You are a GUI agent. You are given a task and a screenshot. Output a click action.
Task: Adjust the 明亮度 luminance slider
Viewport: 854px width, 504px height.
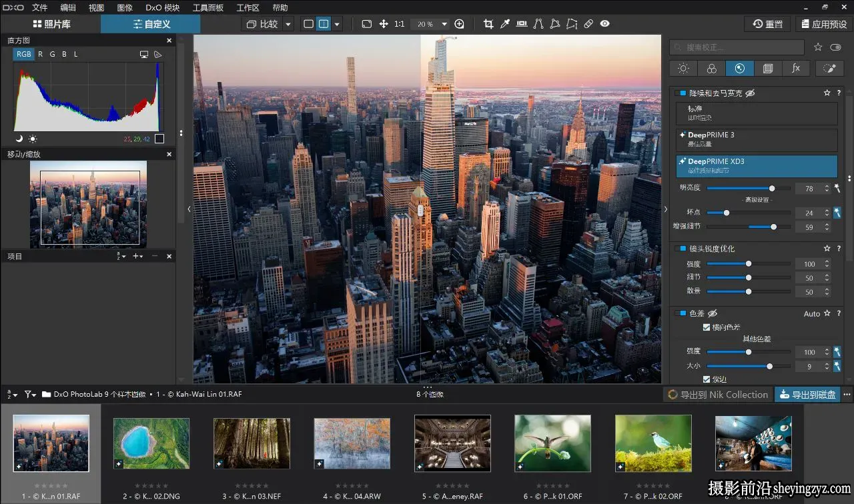748,189
